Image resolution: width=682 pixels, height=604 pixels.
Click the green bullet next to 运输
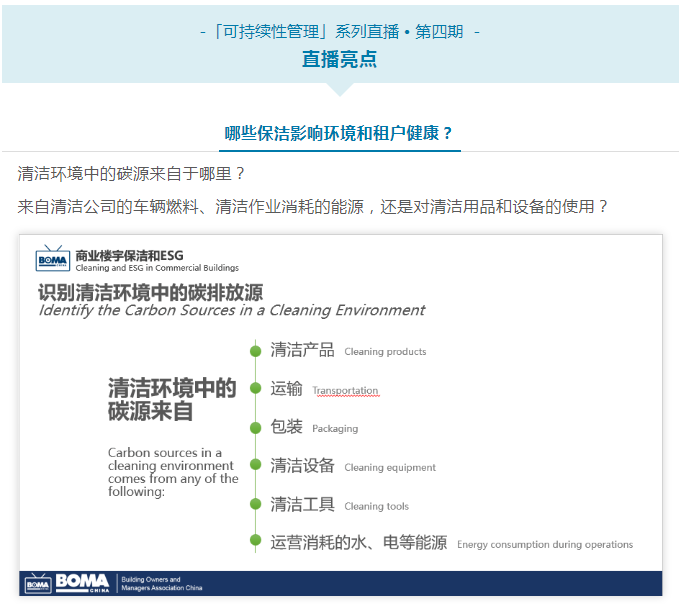255,388
